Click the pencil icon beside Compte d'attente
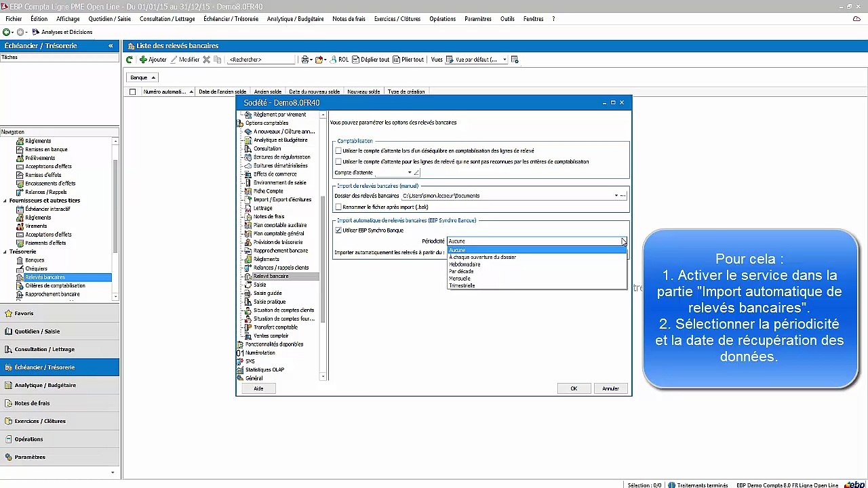 [x=416, y=173]
